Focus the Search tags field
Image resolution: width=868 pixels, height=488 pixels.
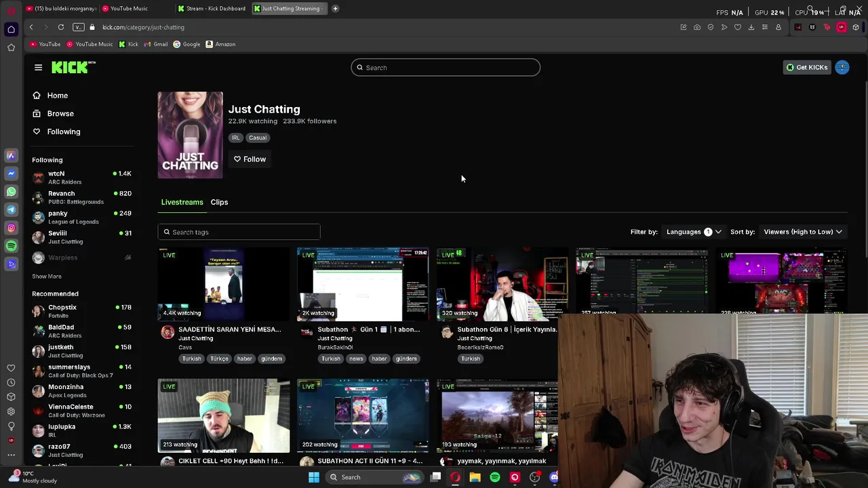[239, 232]
